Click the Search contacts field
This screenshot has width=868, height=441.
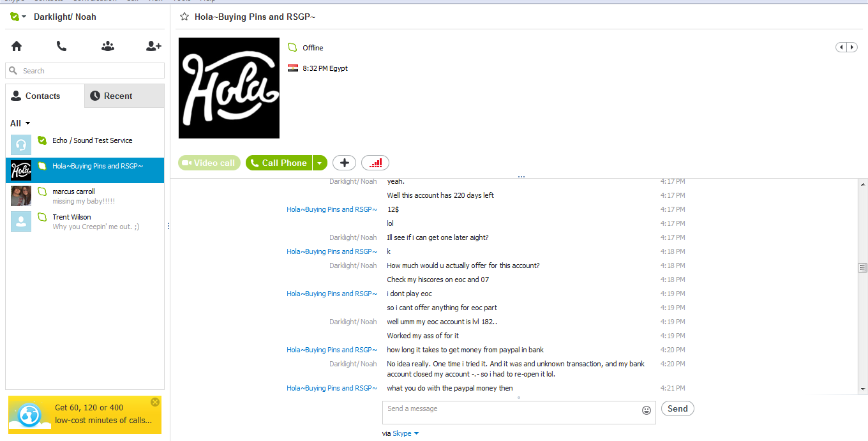coord(85,71)
